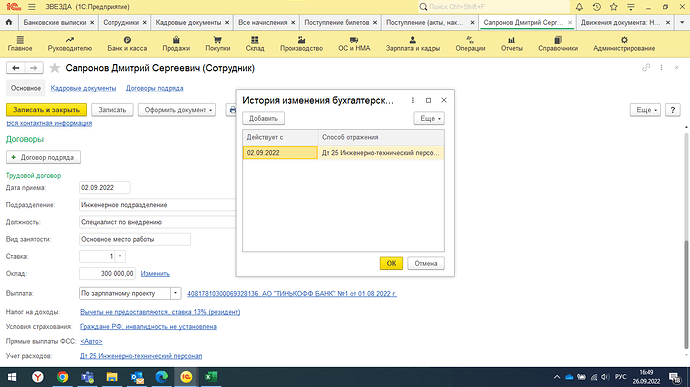Click the Добавить button in dialog

click(x=263, y=118)
